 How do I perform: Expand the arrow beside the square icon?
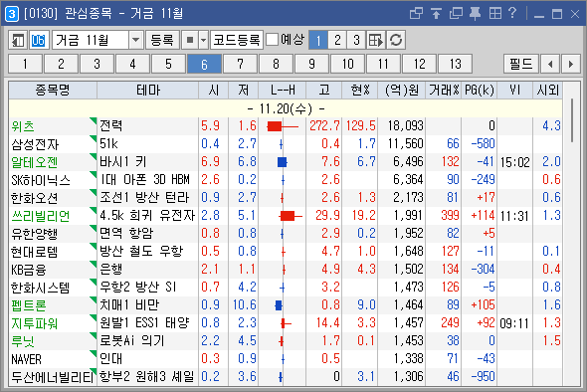click(x=203, y=40)
